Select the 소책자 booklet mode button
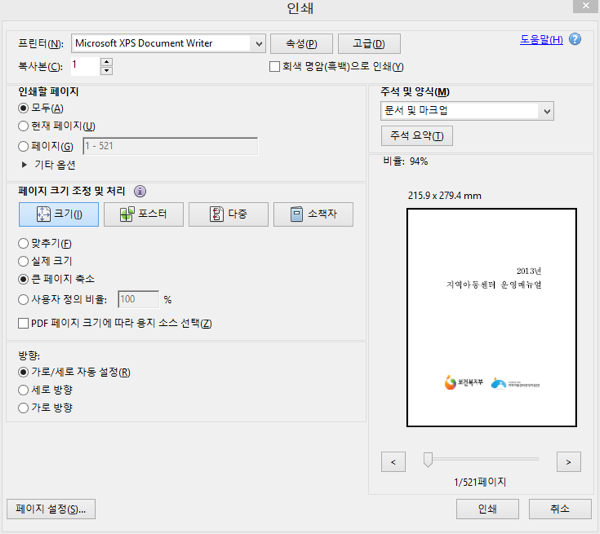The height and width of the screenshot is (534, 600). pos(313,214)
